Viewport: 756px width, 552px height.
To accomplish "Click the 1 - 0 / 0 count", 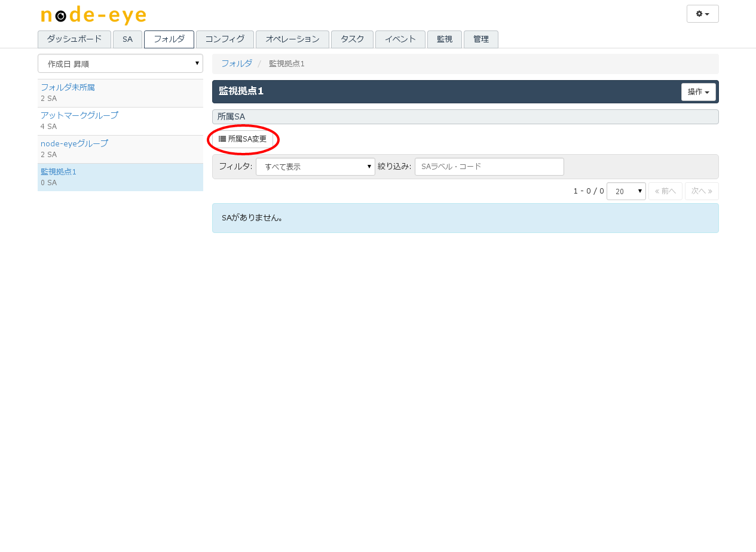I will [x=589, y=191].
